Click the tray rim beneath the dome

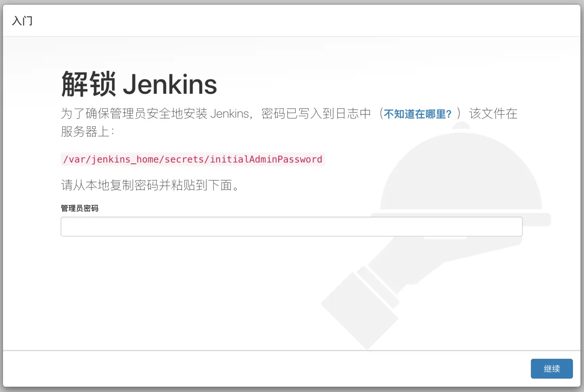461,220
